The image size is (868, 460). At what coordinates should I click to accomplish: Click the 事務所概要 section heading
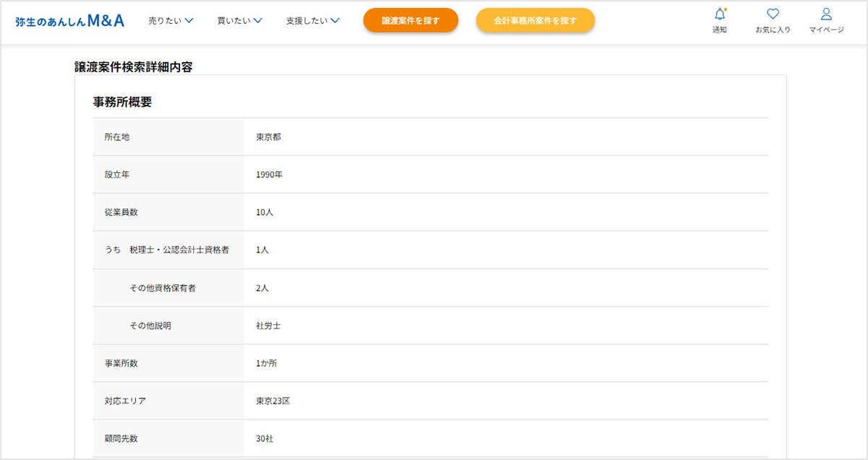click(122, 102)
